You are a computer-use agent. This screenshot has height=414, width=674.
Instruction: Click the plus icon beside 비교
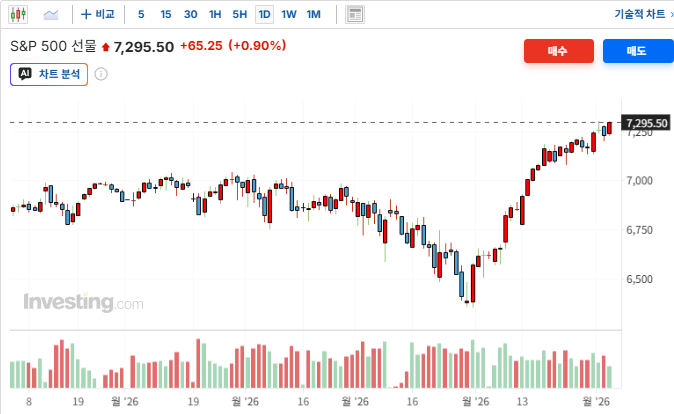[86, 15]
